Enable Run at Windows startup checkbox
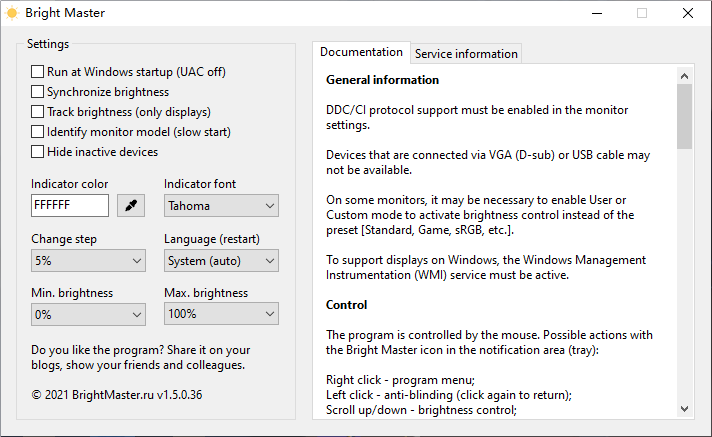Screen dimensions: 712x437 point(38,72)
